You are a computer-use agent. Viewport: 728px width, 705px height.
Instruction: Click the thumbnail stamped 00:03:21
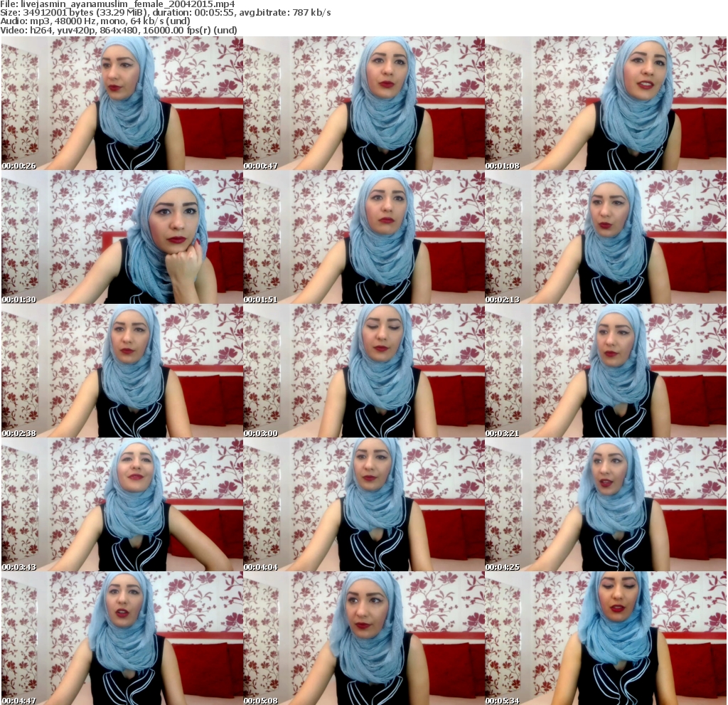coord(606,371)
